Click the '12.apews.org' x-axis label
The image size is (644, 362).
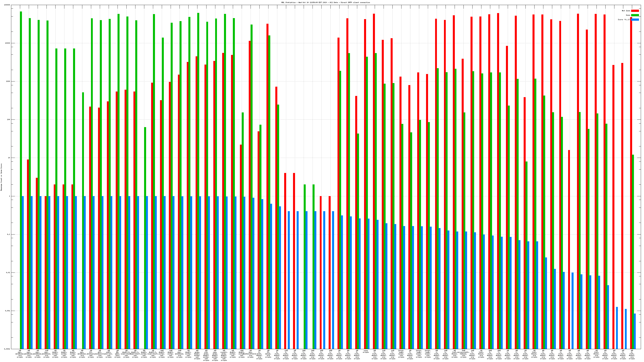268,354
